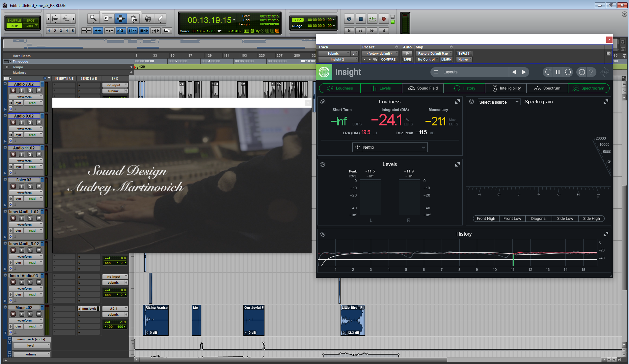Switch to the History tab
The width and height of the screenshot is (629, 364).
pos(464,88)
